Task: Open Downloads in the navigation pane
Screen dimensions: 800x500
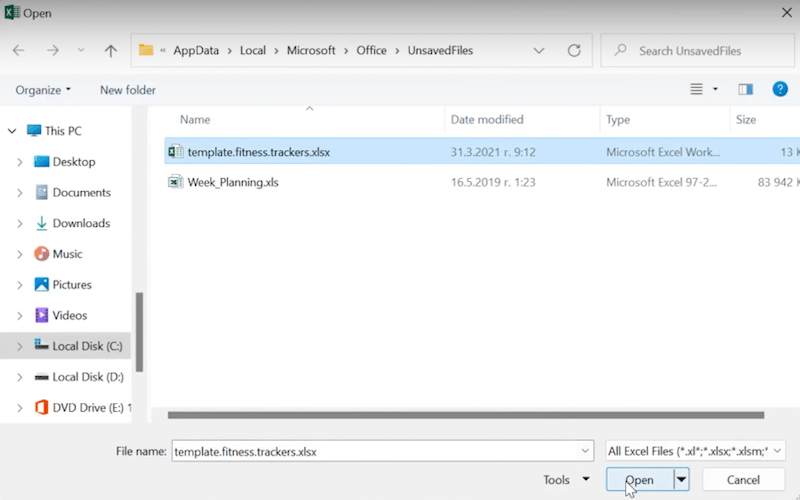Action: pyautogui.click(x=72, y=223)
